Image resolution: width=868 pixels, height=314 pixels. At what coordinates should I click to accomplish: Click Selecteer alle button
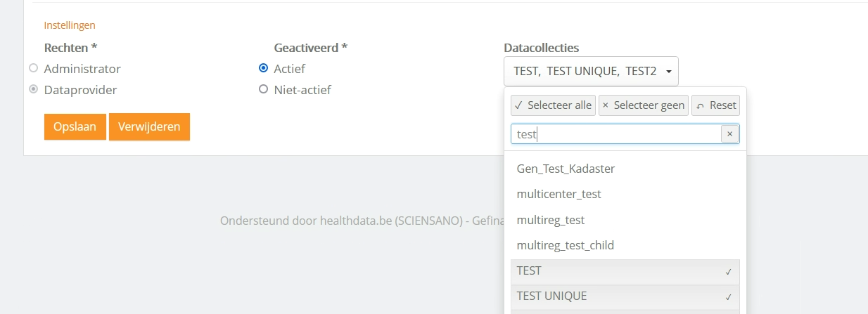553,105
